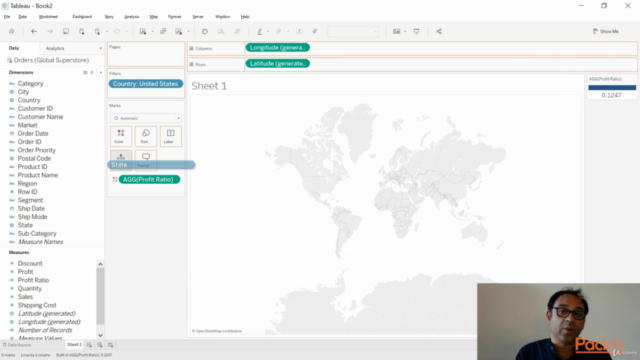This screenshot has height=360, width=640.
Task: Open the Size card on Marks
Action: click(146, 136)
